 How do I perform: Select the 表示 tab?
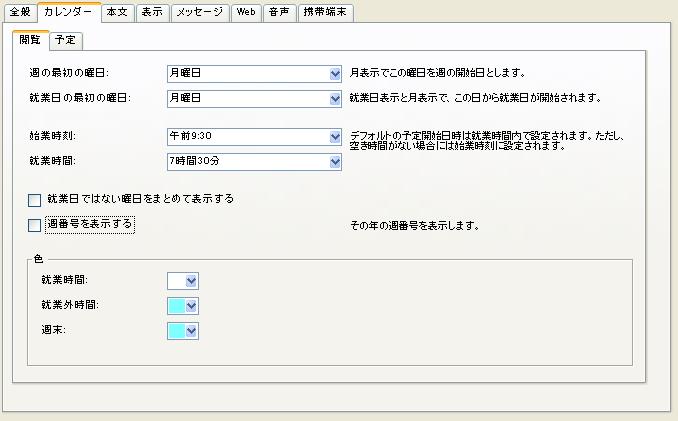[x=150, y=13]
